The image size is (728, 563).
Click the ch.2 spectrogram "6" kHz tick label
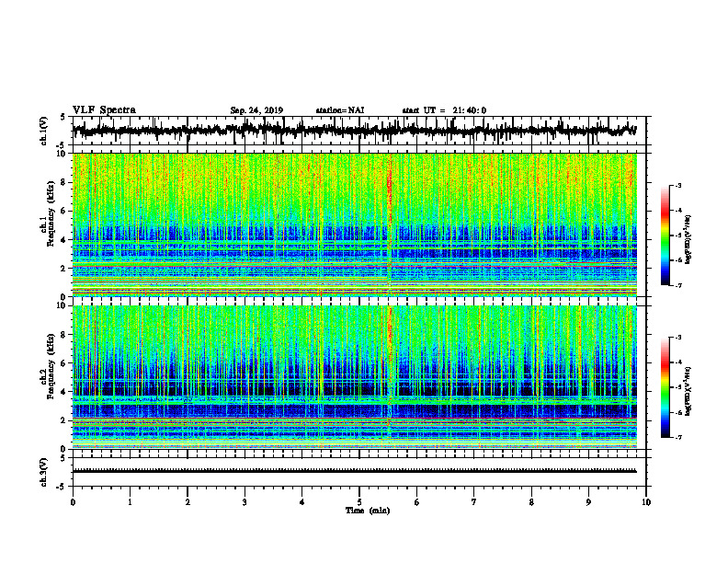pyautogui.click(x=63, y=362)
